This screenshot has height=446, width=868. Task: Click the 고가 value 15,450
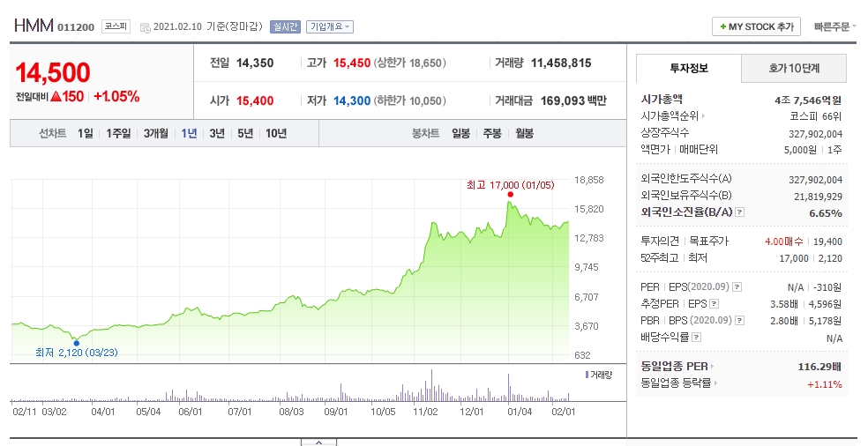[x=351, y=63]
